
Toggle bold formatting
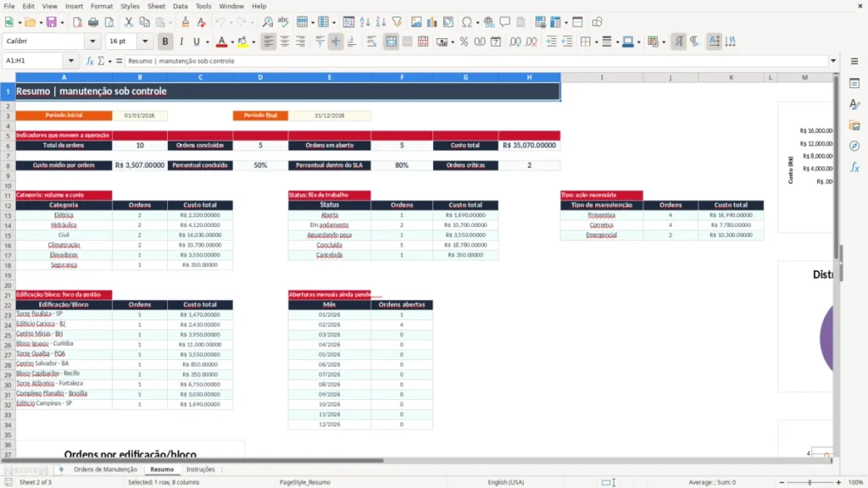165,42
